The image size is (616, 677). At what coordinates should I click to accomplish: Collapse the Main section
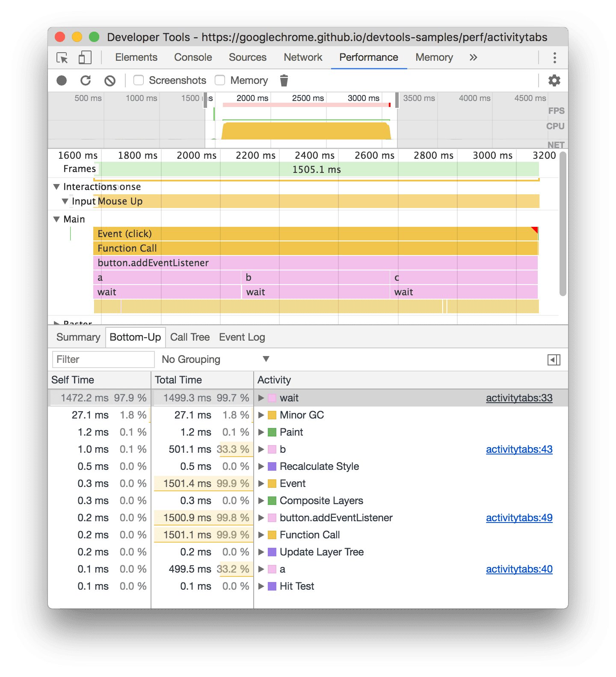[56, 220]
